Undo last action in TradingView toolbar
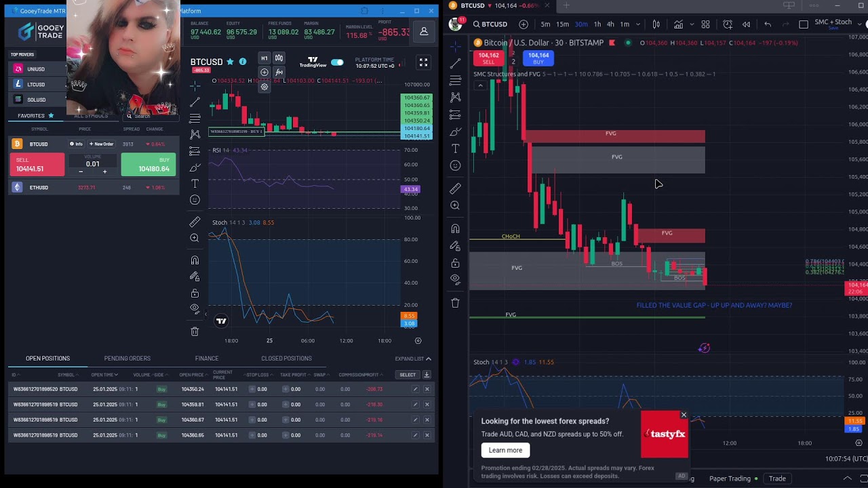Image resolution: width=868 pixels, height=488 pixels. (x=768, y=24)
